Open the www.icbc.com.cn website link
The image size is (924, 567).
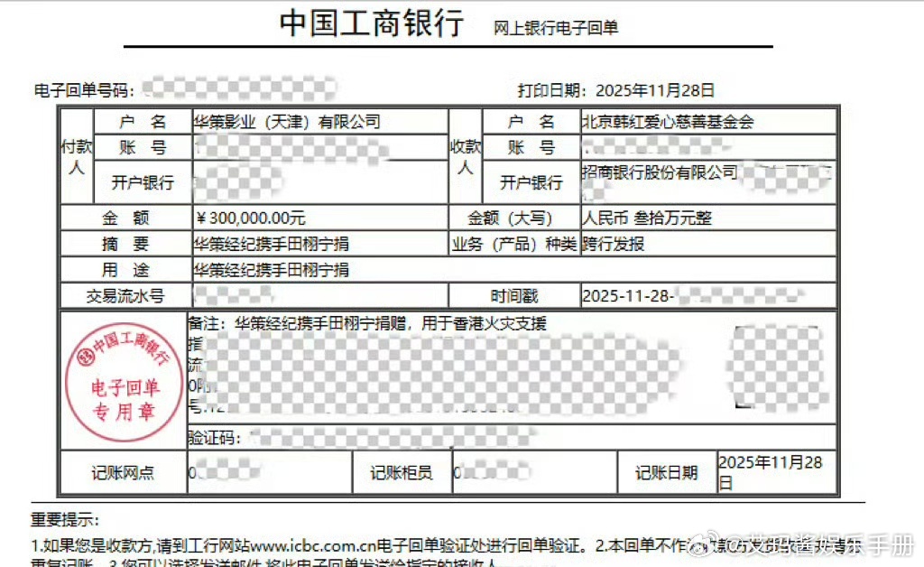[x=312, y=545]
